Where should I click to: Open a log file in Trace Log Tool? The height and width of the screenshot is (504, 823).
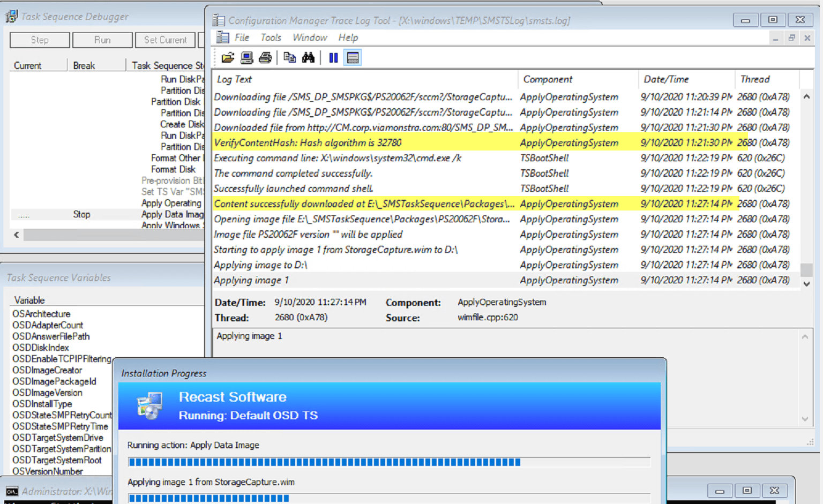pyautogui.click(x=228, y=57)
